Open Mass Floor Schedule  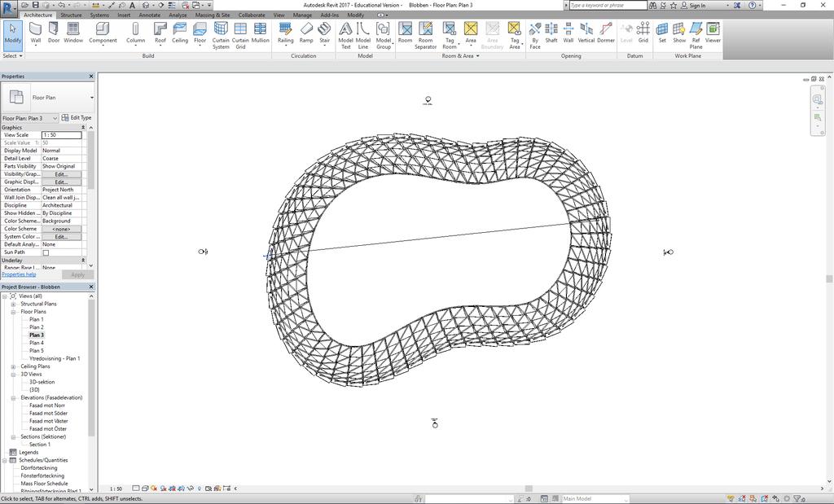click(44, 484)
